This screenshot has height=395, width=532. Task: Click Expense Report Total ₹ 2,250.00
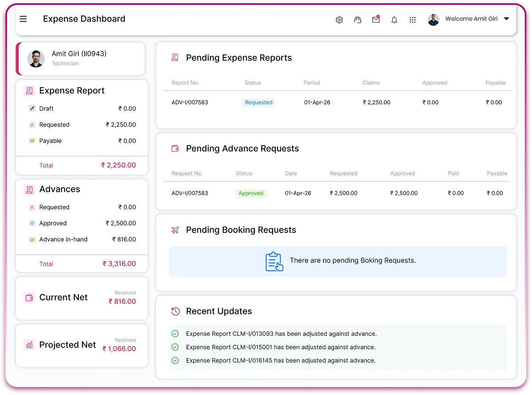point(119,165)
